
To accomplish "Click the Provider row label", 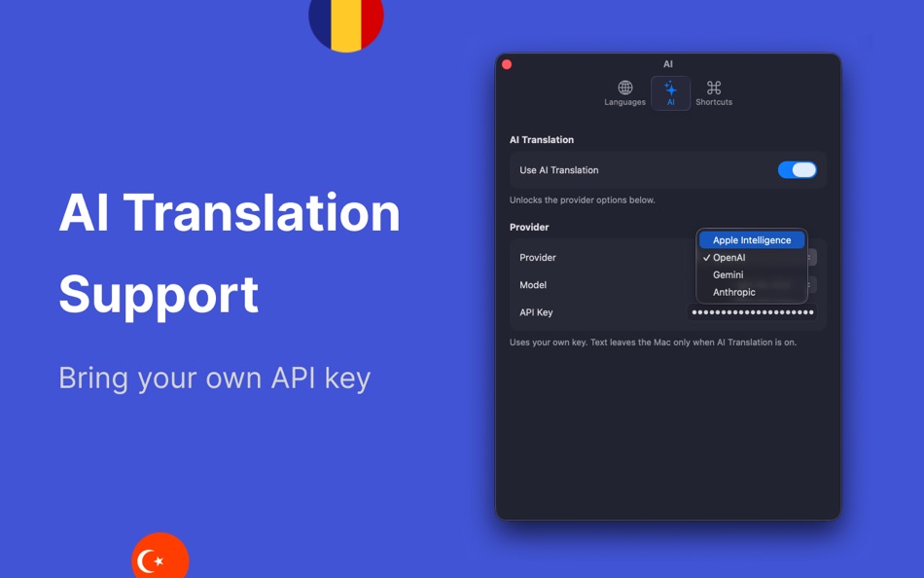I will [x=538, y=258].
